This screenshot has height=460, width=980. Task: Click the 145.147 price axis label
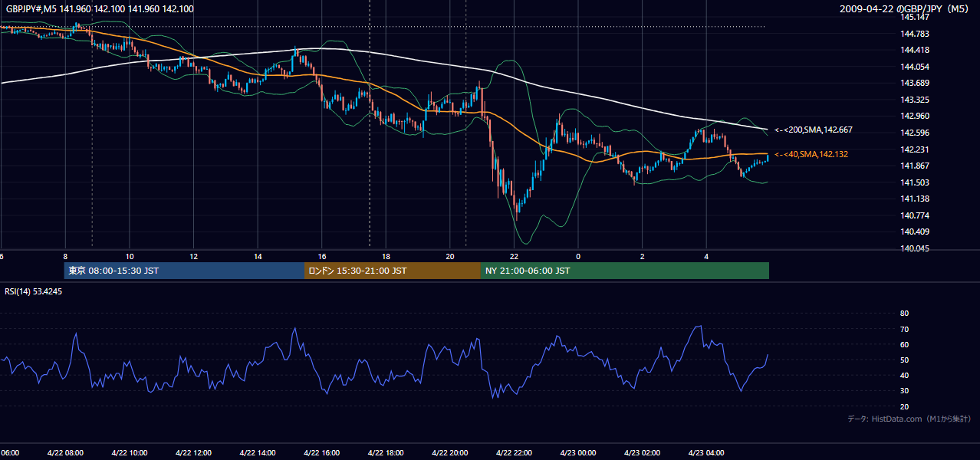(914, 17)
